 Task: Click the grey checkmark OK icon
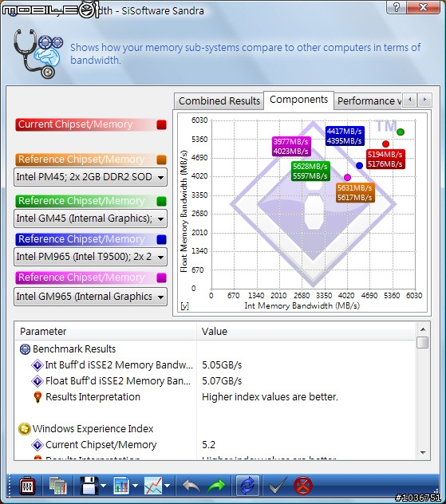pyautogui.click(x=278, y=486)
